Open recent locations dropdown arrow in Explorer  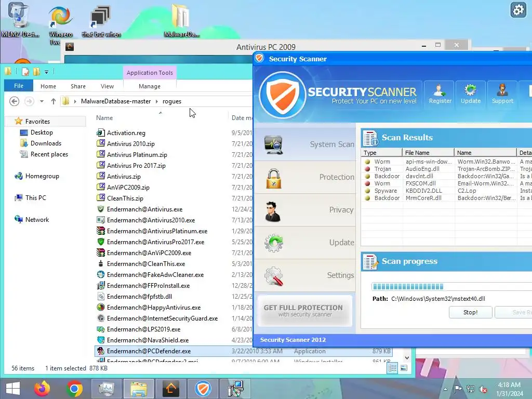pyautogui.click(x=42, y=101)
